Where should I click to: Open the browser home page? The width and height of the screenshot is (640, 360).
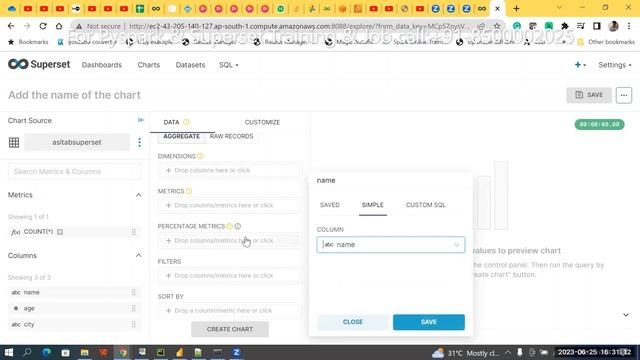coord(59,26)
